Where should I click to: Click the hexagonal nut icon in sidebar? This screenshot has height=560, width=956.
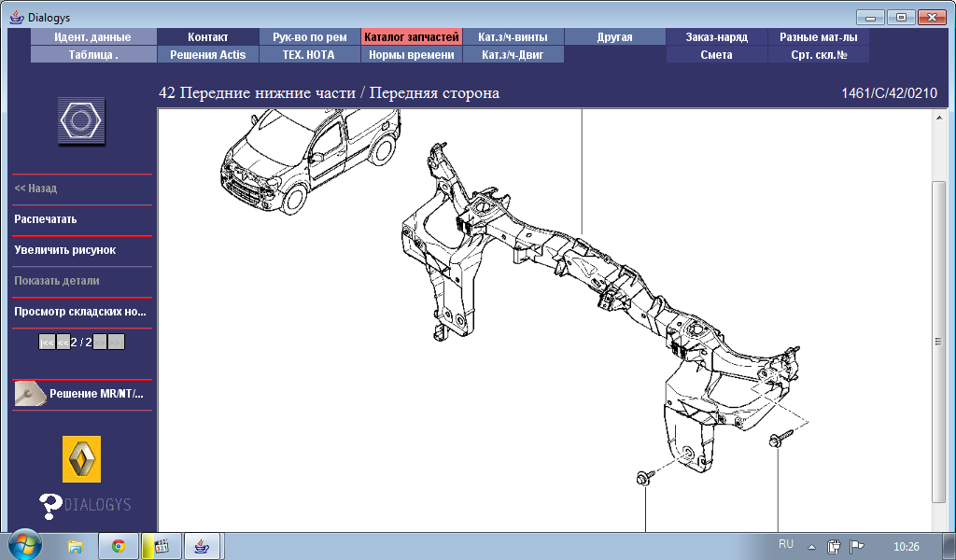pos(81,120)
